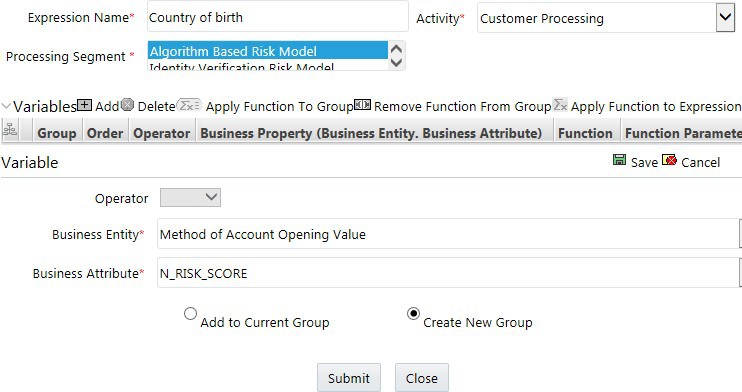The height and width of the screenshot is (392, 742).
Task: Open the Operator dropdown
Action: point(190,197)
